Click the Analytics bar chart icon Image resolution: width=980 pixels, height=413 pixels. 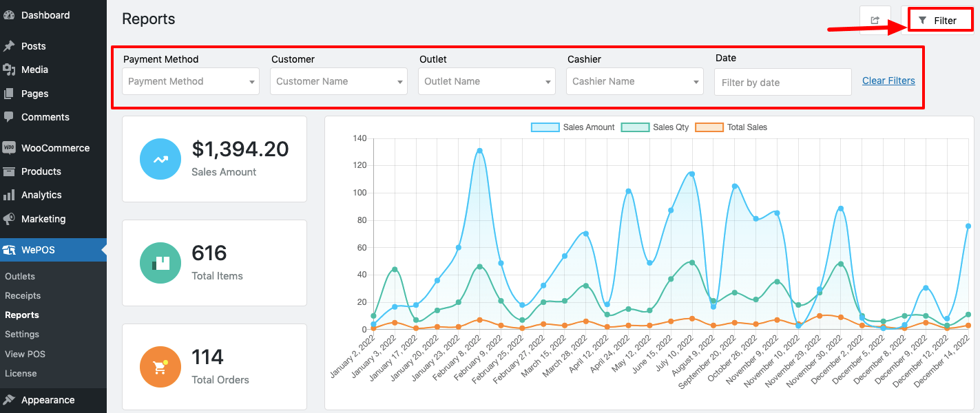[x=9, y=195]
